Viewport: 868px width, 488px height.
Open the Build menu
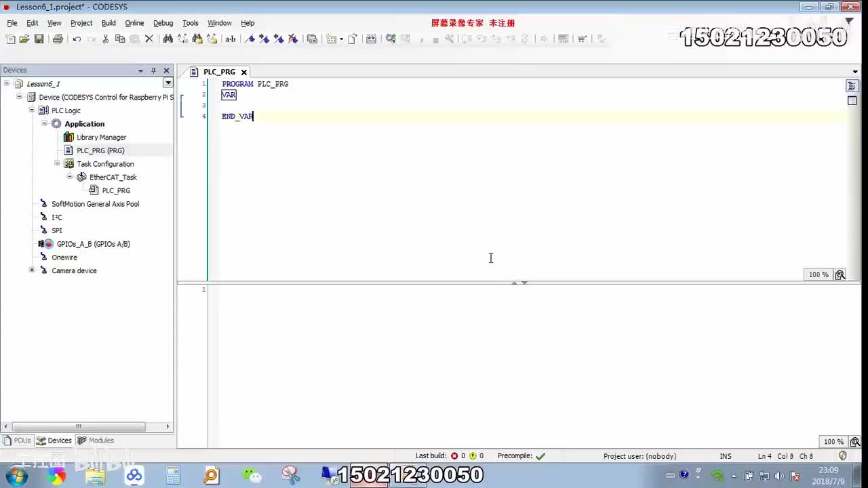click(x=108, y=23)
